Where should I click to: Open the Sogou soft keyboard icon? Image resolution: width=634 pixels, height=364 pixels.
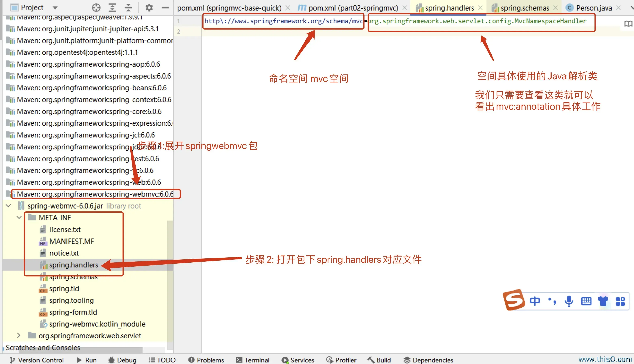click(586, 301)
